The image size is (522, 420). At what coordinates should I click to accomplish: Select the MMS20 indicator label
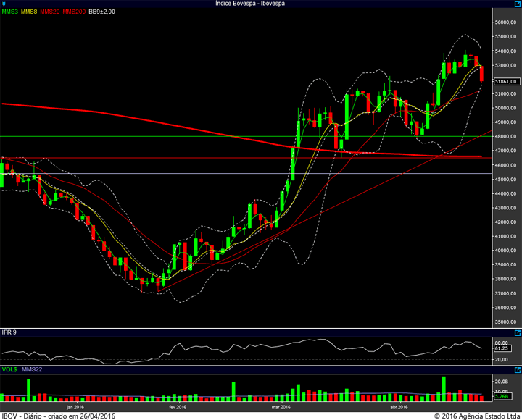(49, 12)
